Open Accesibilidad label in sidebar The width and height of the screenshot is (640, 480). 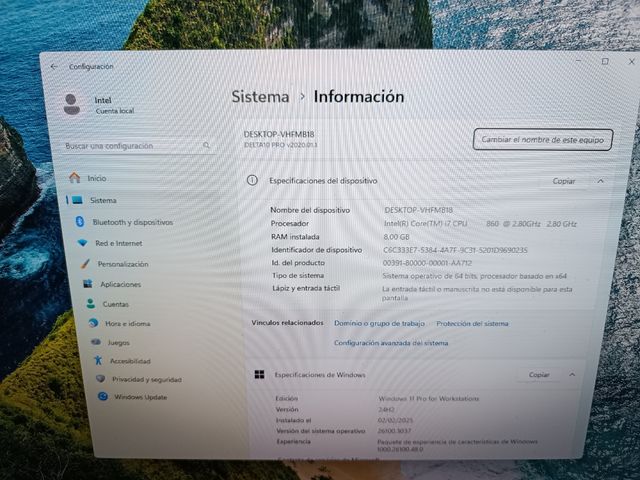130,361
